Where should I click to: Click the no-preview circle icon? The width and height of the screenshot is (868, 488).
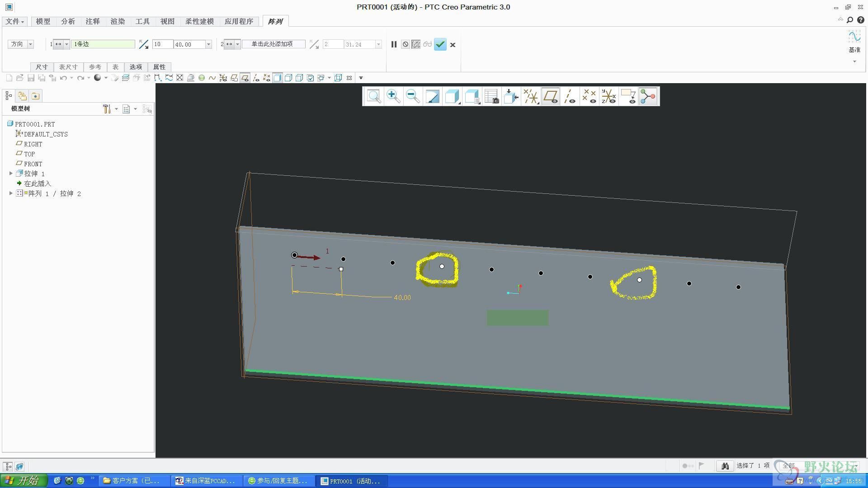coord(405,44)
